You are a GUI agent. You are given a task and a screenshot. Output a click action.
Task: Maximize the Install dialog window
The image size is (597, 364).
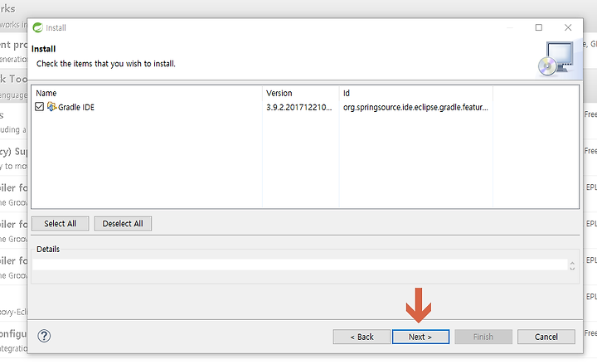coord(539,27)
